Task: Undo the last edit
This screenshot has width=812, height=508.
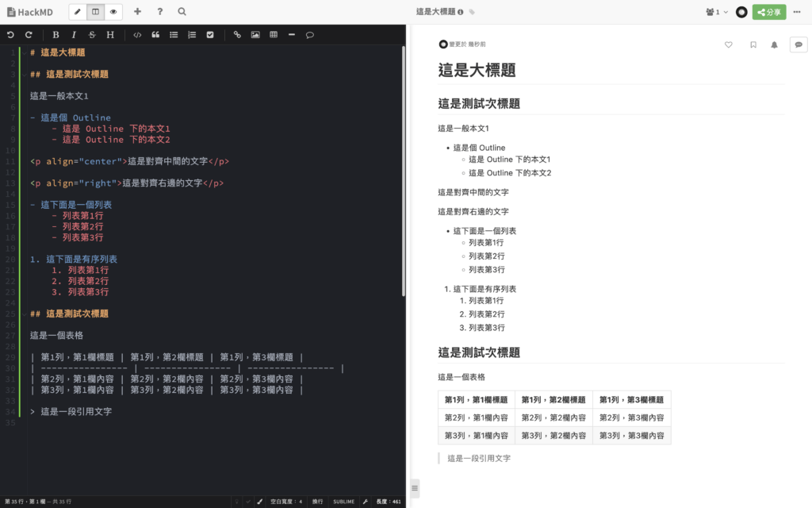Action: pos(10,34)
